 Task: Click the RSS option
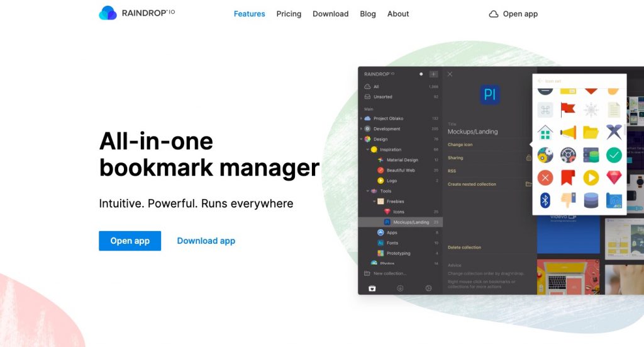tap(452, 171)
